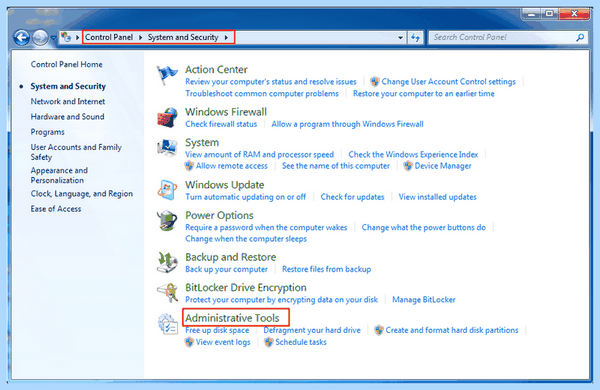Click Check firewall status link
Image resolution: width=600 pixels, height=390 pixels.
coord(221,124)
